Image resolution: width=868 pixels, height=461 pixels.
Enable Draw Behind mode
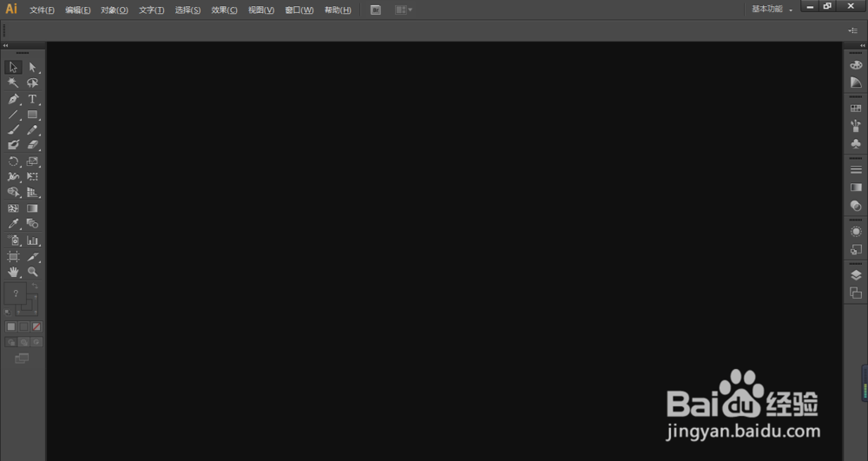click(23, 342)
